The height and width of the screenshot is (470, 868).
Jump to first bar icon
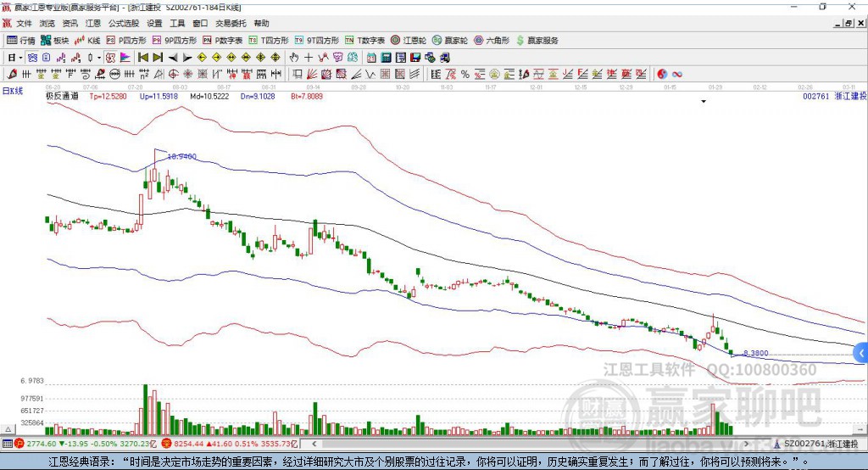point(142,58)
